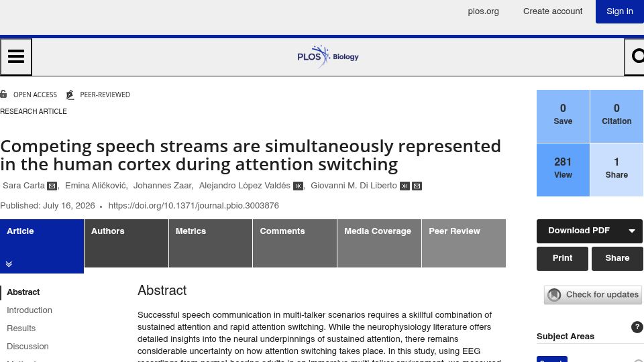Switch to the Authors tab
Viewport: 644px width, 362px height.
pos(126,243)
